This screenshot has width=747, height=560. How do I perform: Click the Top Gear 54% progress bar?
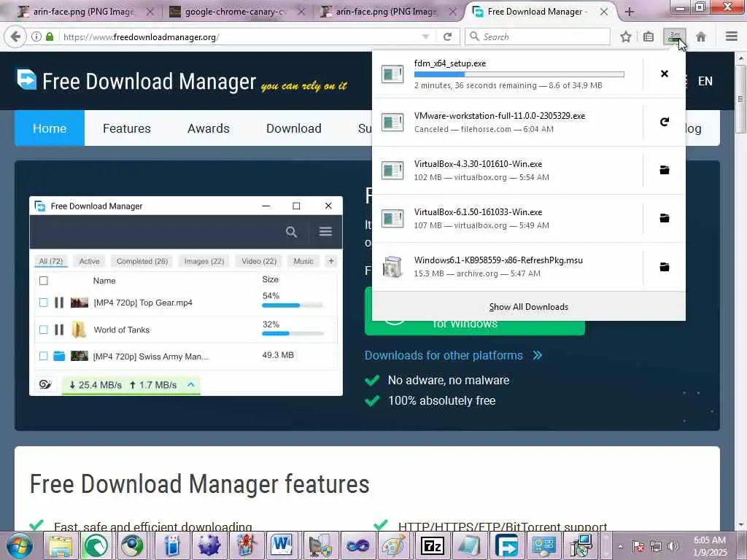292,306
